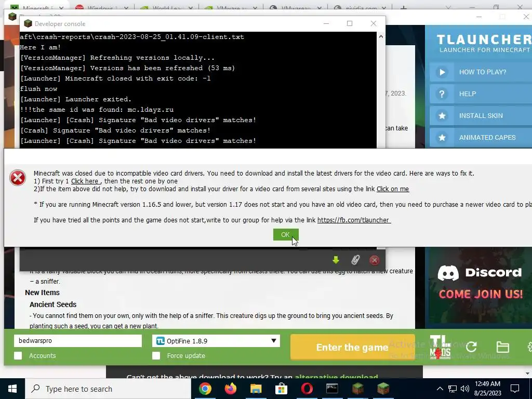Viewport: 532px width, 399px height.
Task: Click the second Minecraft block taskbar icon
Action: click(383, 389)
